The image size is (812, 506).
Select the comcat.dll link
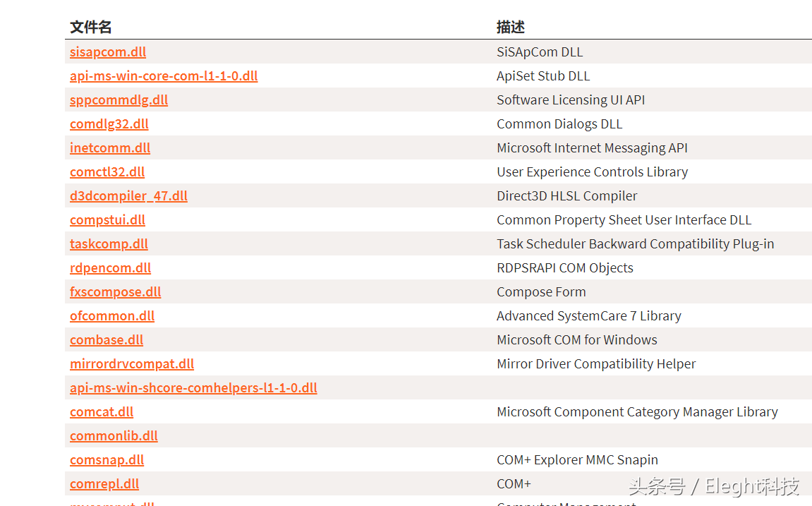point(102,412)
